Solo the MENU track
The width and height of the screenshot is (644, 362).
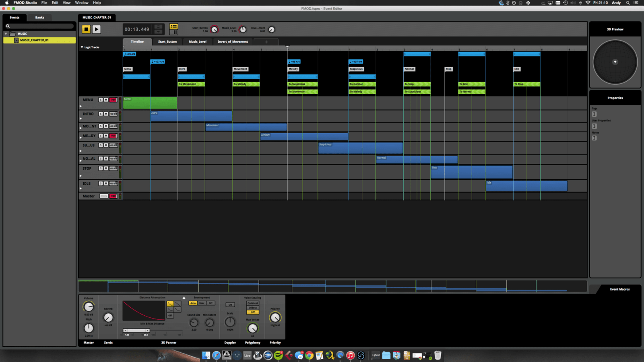[x=101, y=100]
